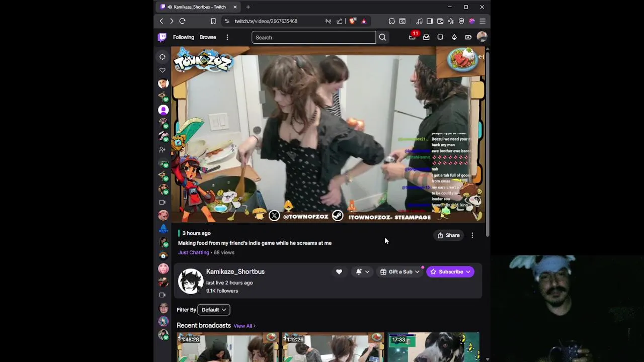The image size is (644, 362).
Task: Toggle follow heart for Kamikaze_Shortbus
Action: tap(339, 272)
